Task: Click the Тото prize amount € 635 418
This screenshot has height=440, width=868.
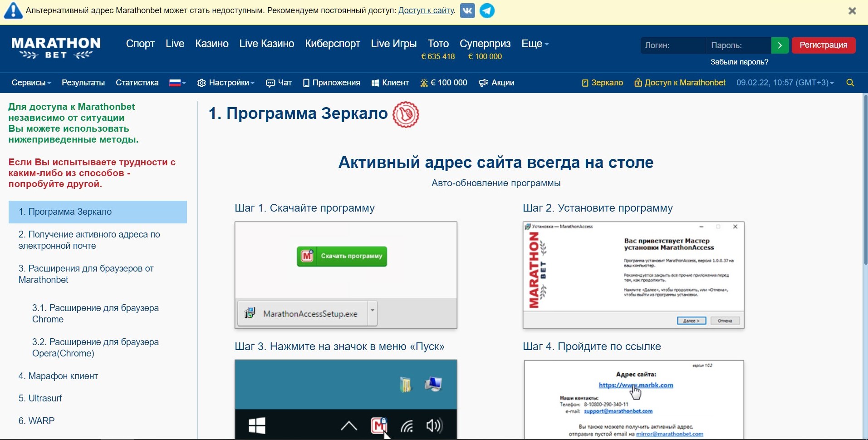Action: click(438, 56)
